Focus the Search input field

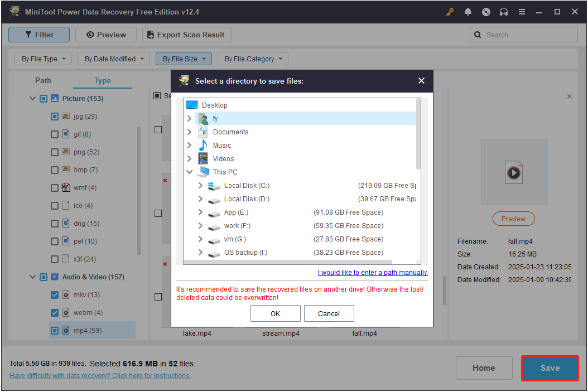point(523,35)
